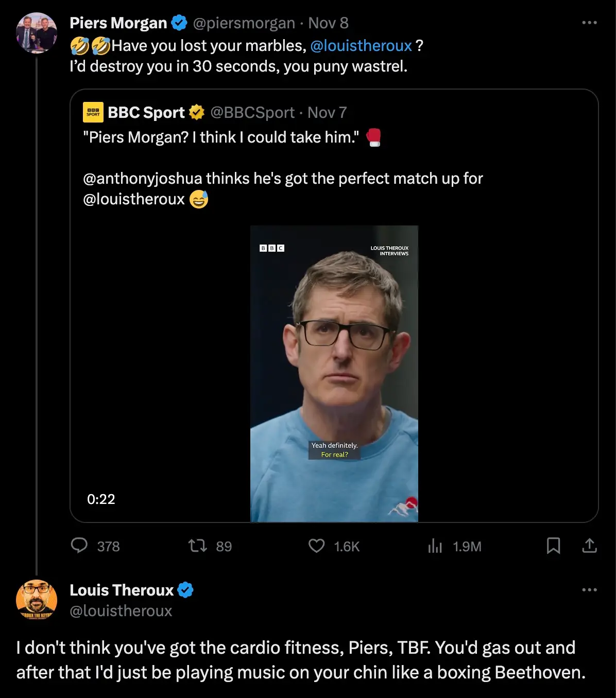
Task: Click the Louis Theroux name on the reply
Action: [122, 590]
